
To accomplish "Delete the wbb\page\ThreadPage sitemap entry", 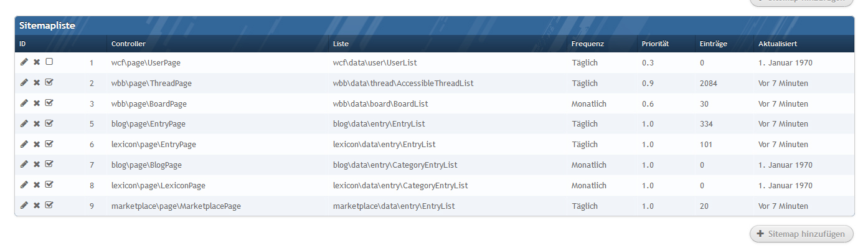I will [x=37, y=83].
